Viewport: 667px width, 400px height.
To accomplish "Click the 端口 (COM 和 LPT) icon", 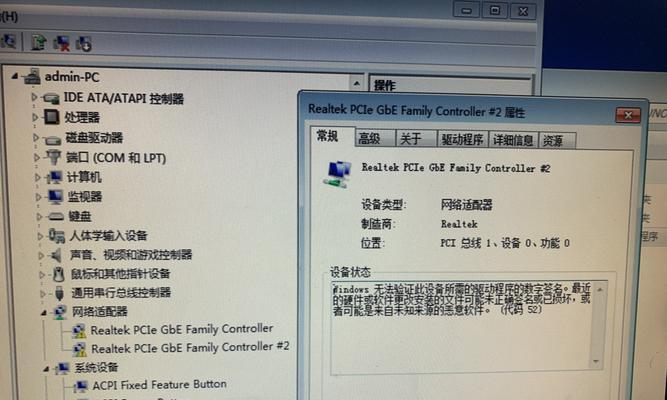I will point(54,157).
